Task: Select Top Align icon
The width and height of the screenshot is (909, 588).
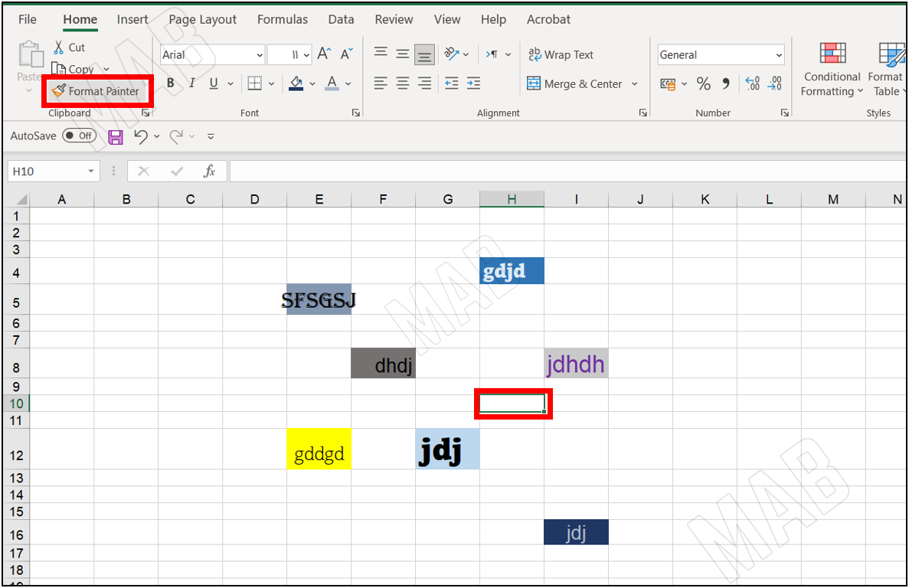Action: (381, 54)
